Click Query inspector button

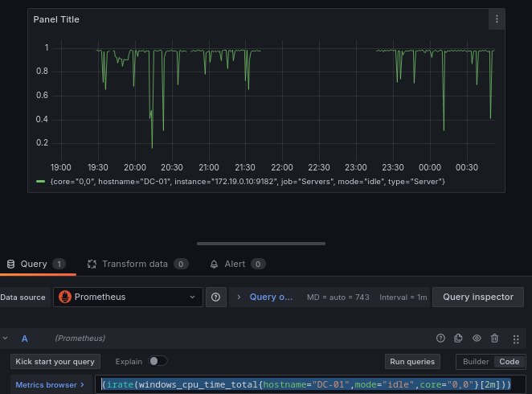point(478,298)
